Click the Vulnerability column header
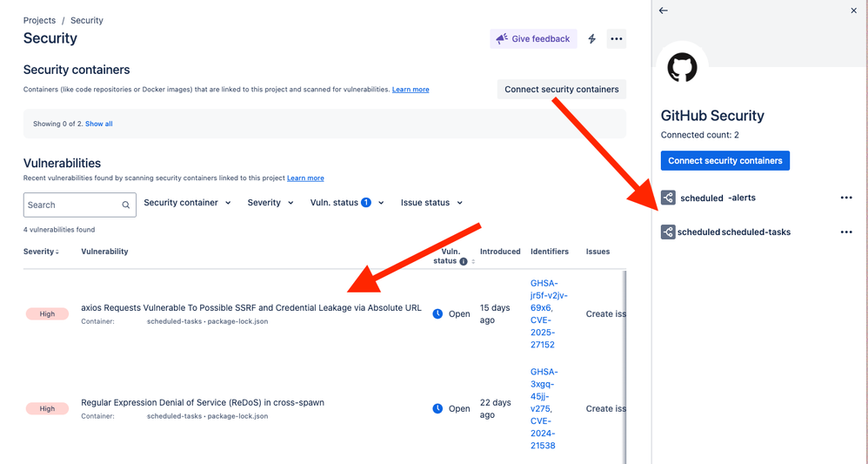Image resolution: width=868 pixels, height=464 pixels. point(104,252)
